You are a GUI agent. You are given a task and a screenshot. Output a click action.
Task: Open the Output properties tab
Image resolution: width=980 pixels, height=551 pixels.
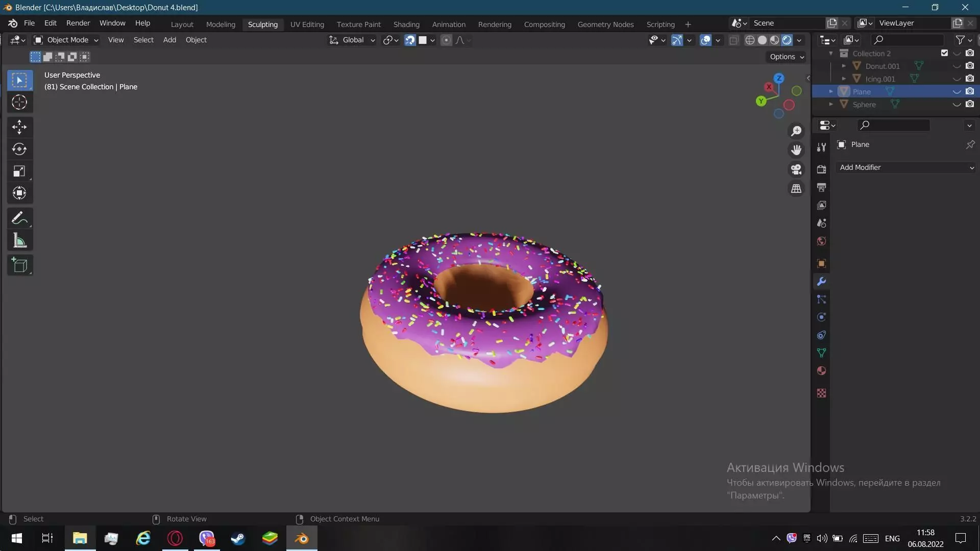[821, 187]
